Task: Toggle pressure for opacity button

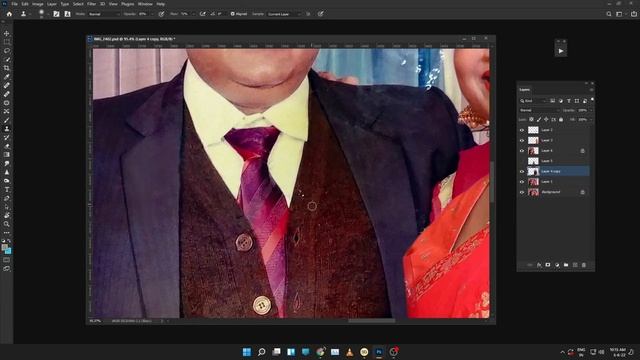Action: pos(162,14)
